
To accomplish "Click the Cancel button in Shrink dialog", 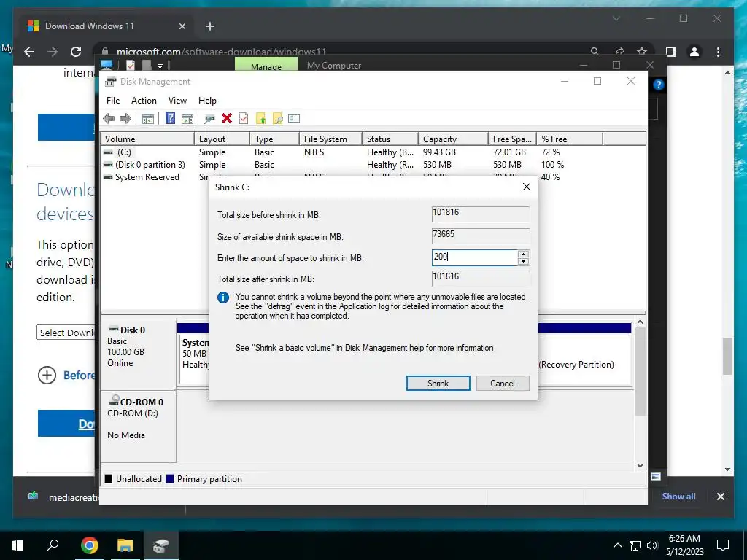I will 502,384.
